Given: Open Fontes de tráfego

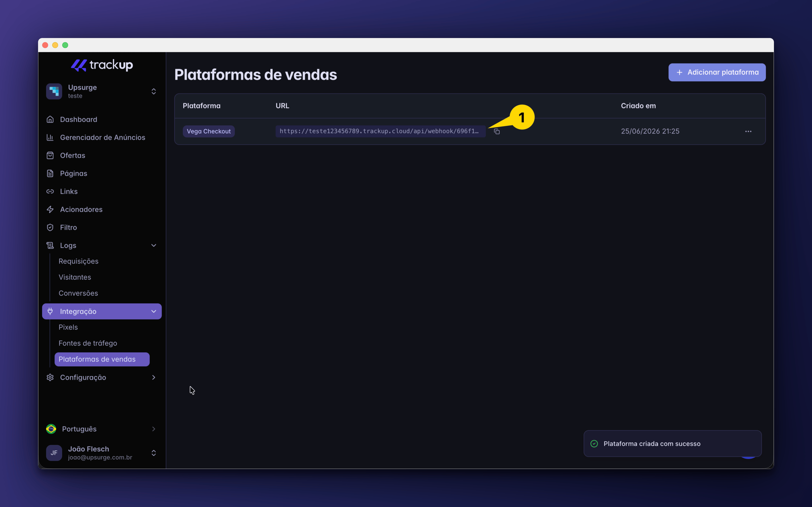Looking at the screenshot, I should click(x=88, y=343).
